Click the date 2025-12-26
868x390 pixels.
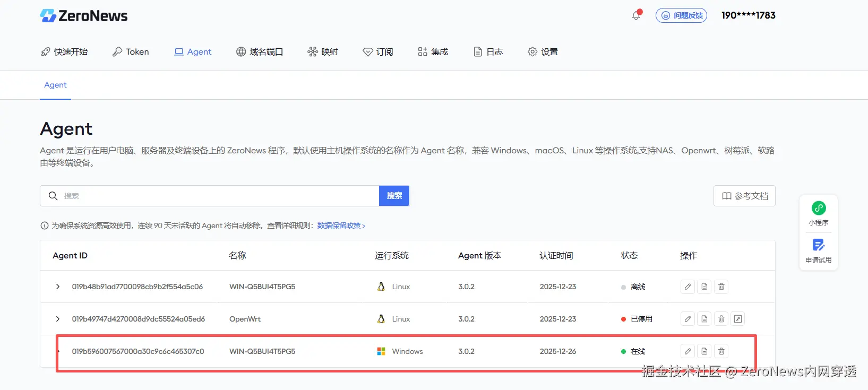tap(558, 351)
